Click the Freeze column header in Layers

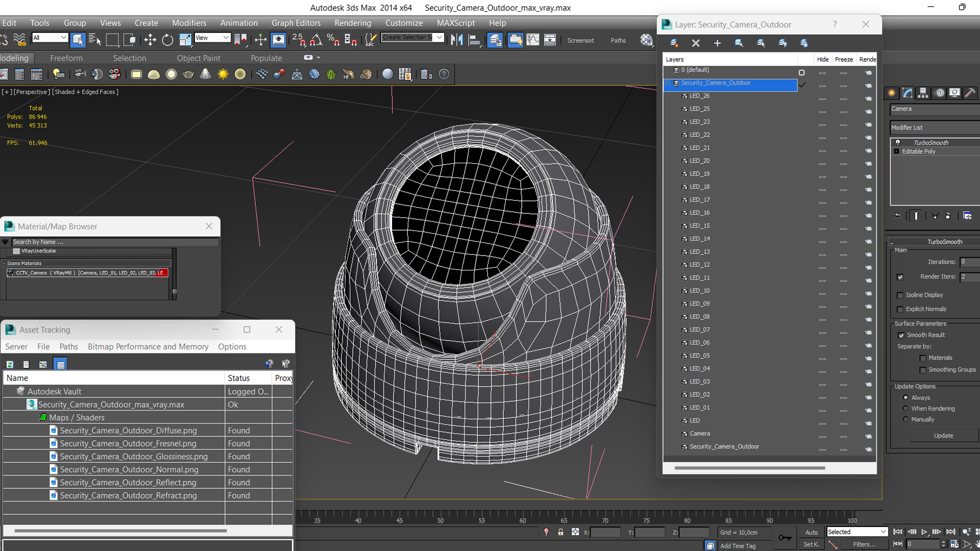pyautogui.click(x=844, y=60)
